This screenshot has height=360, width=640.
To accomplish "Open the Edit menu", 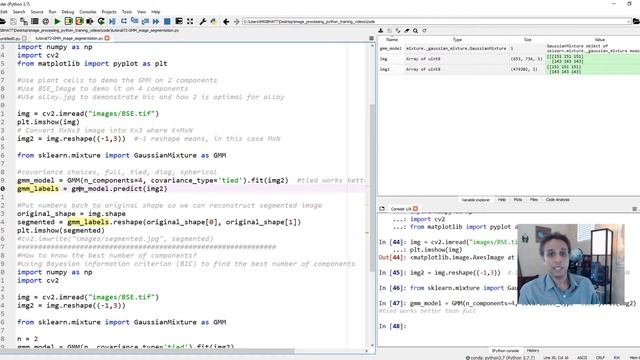I will tap(4, 12).
